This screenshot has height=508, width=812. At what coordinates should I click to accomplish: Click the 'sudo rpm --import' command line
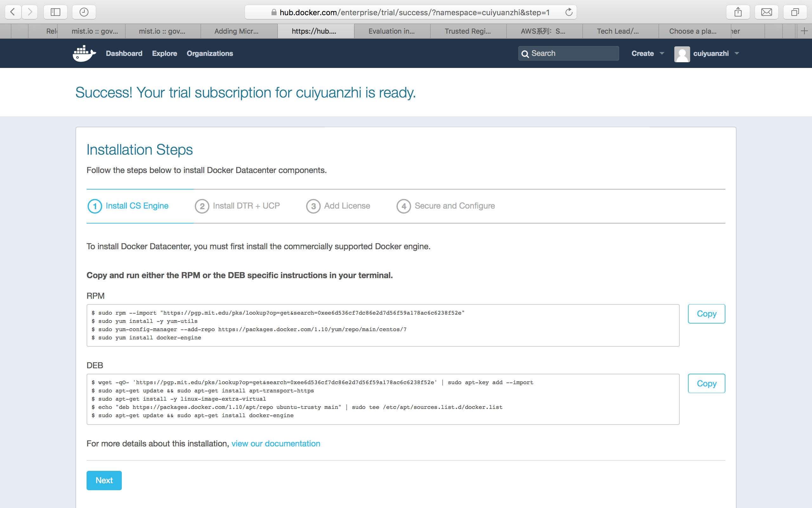pyautogui.click(x=278, y=313)
